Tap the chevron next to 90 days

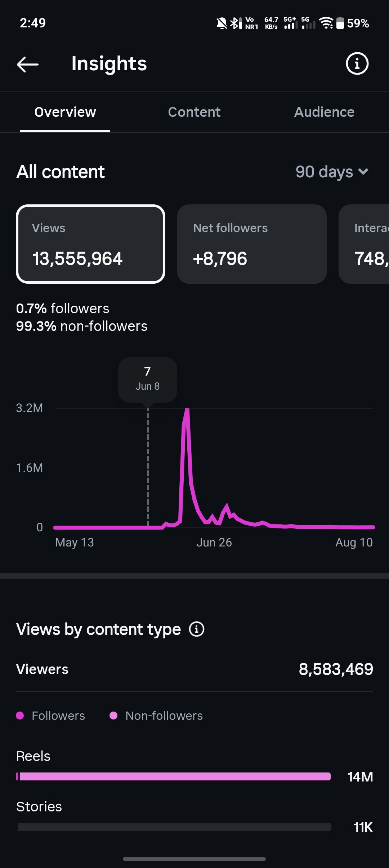click(363, 172)
